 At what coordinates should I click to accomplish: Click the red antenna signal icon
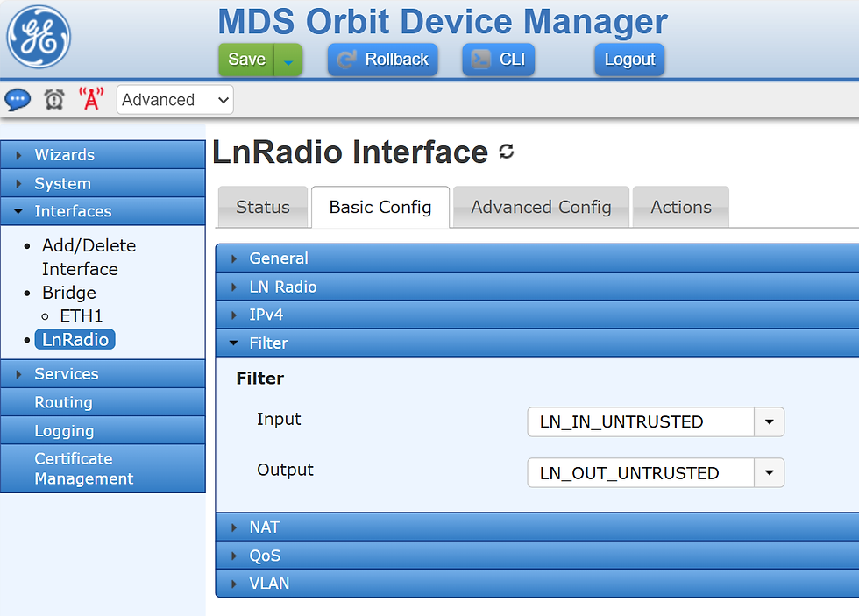91,99
